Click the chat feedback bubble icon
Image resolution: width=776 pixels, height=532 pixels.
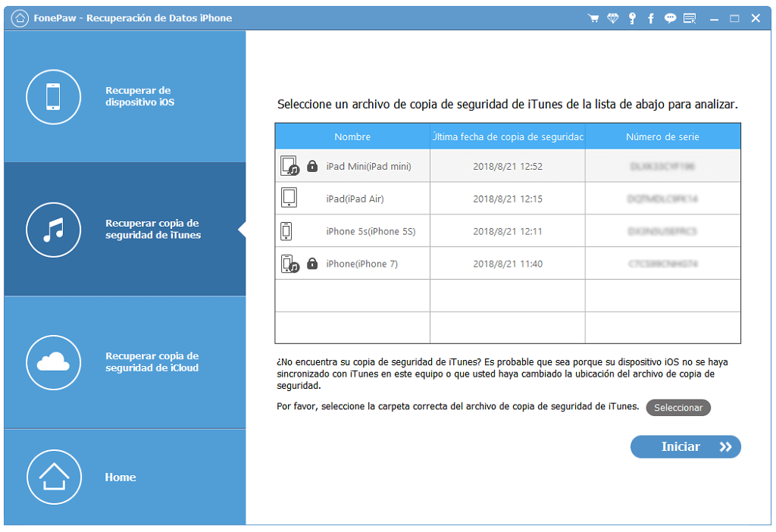pyautogui.click(x=670, y=19)
